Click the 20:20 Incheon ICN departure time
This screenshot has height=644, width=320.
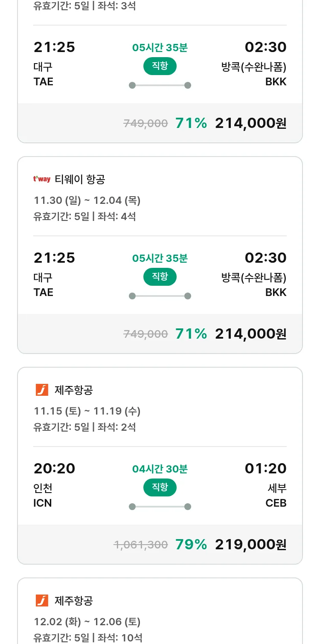(54, 468)
